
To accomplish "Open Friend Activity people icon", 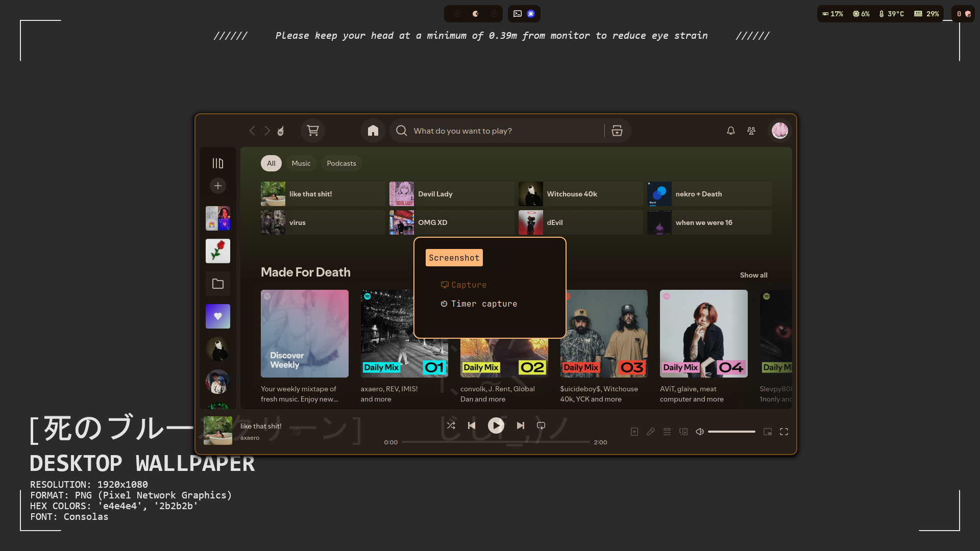I will pos(751,131).
